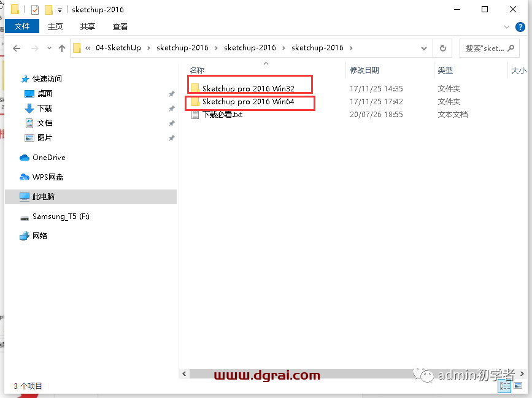Open 文档 in the navigation pane

click(44, 123)
